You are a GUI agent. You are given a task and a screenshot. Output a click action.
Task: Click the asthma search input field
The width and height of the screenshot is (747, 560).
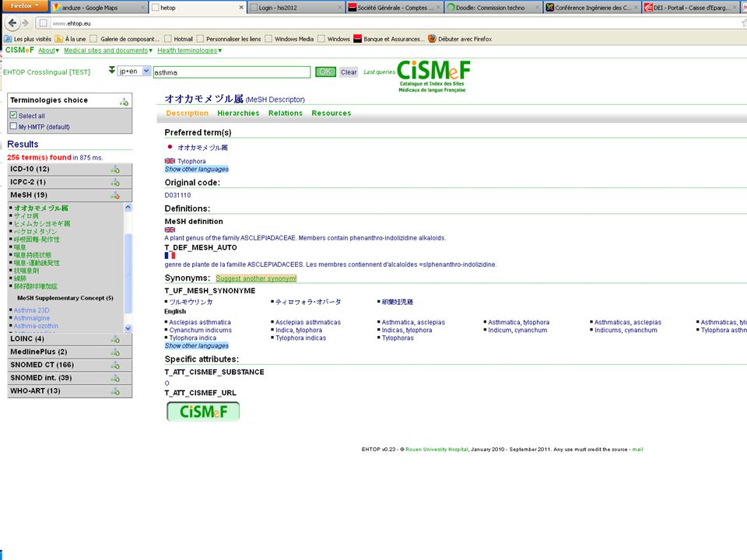coord(232,72)
